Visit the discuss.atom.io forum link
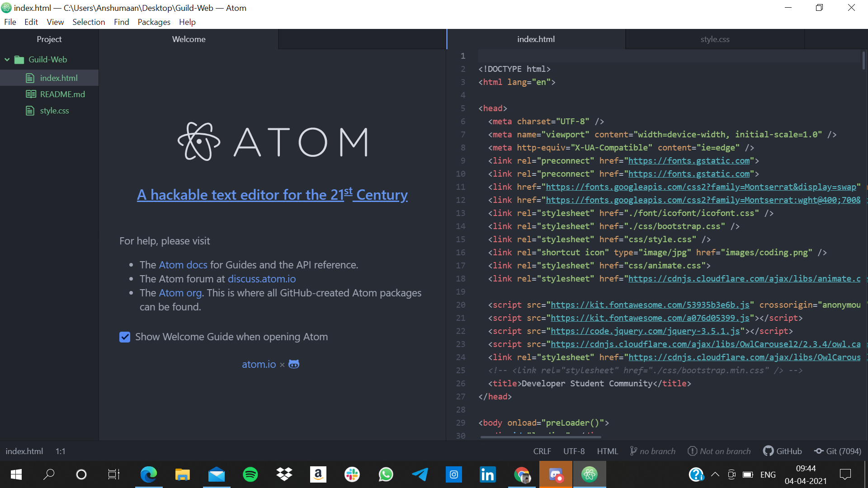 (262, 279)
